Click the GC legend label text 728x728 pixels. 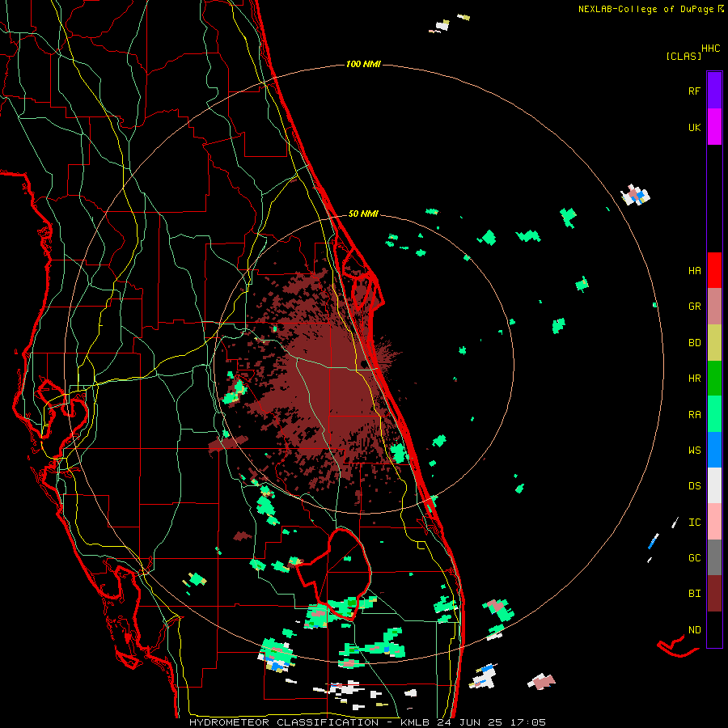(x=694, y=558)
